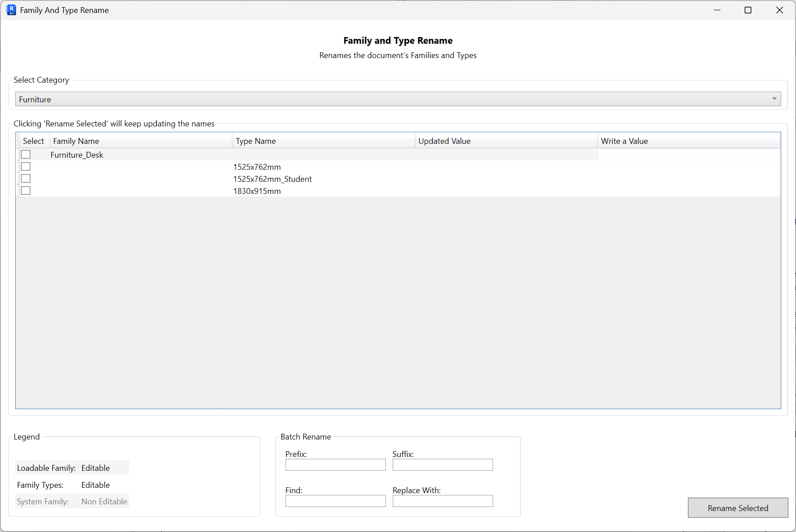Open the Select Category dropdown
The image size is (796, 532).
398,99
